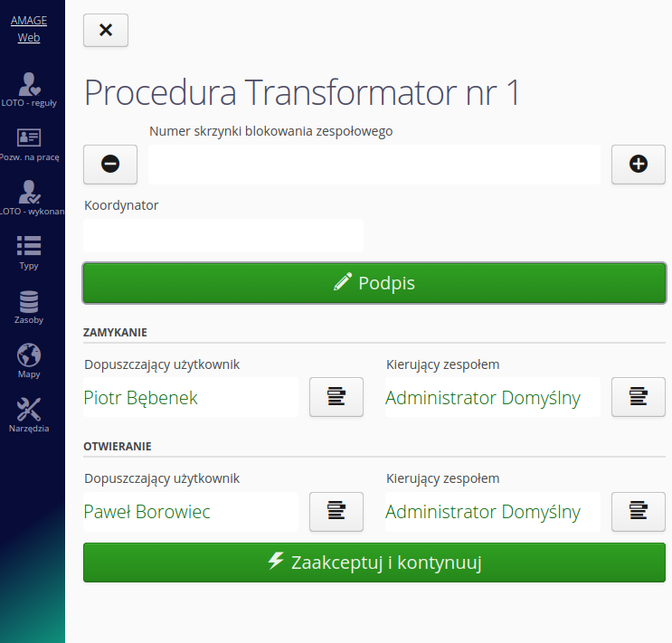Open LOTO - reguły in sidebar
This screenshot has height=643, width=672.
tap(29, 89)
